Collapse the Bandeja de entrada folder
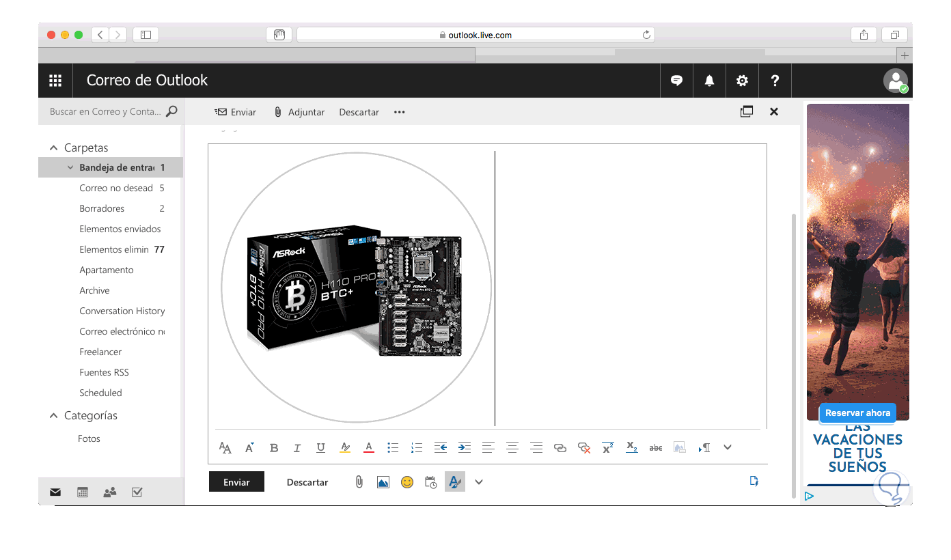Viewport: 951px width, 560px height. click(70, 167)
